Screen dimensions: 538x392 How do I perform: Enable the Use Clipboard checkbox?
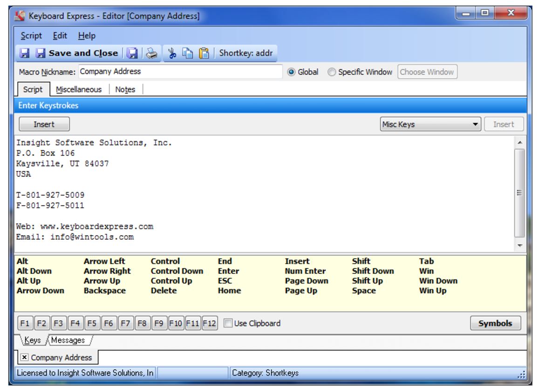228,323
